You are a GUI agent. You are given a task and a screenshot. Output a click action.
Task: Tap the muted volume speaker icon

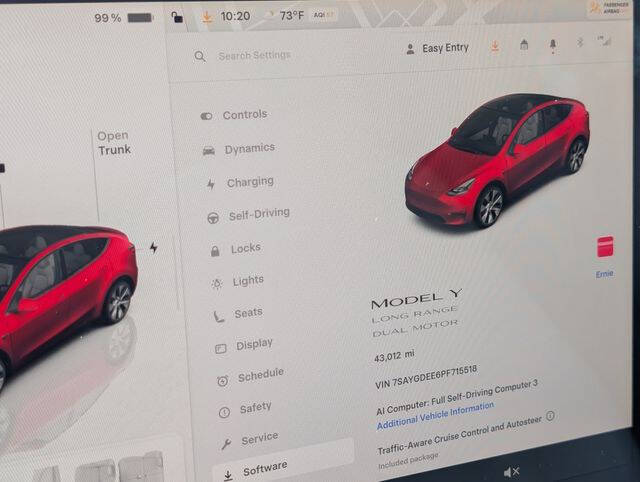coord(511,472)
